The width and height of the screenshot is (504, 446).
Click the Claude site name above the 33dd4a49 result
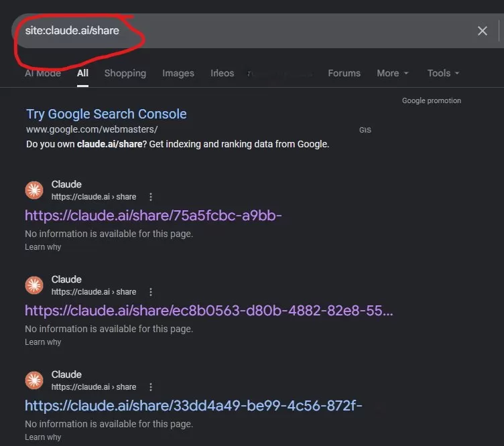66,374
